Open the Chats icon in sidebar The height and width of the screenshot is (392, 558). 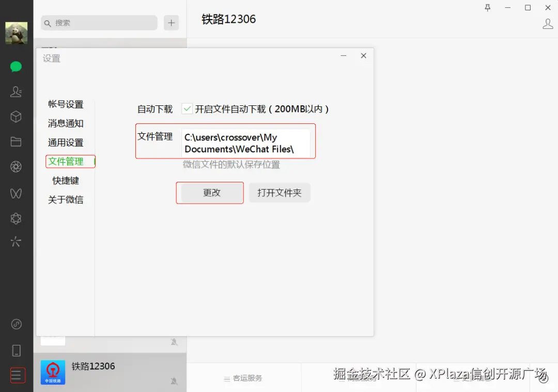(16, 67)
